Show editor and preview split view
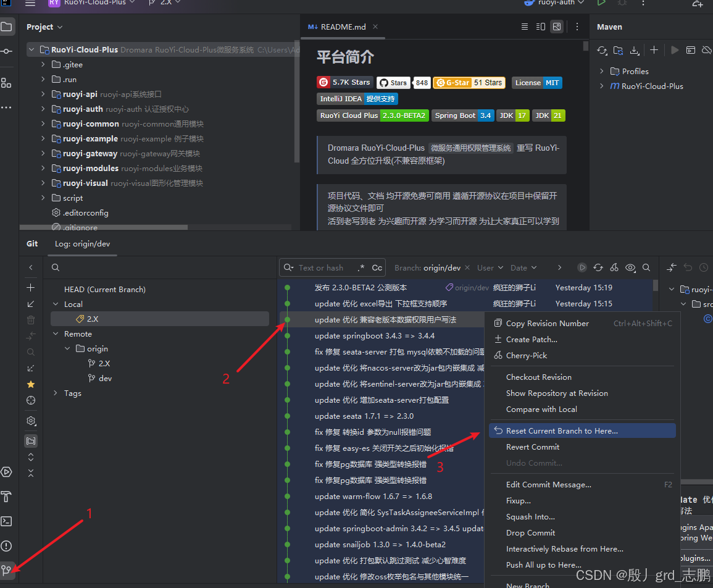The width and height of the screenshot is (713, 588). (541, 27)
